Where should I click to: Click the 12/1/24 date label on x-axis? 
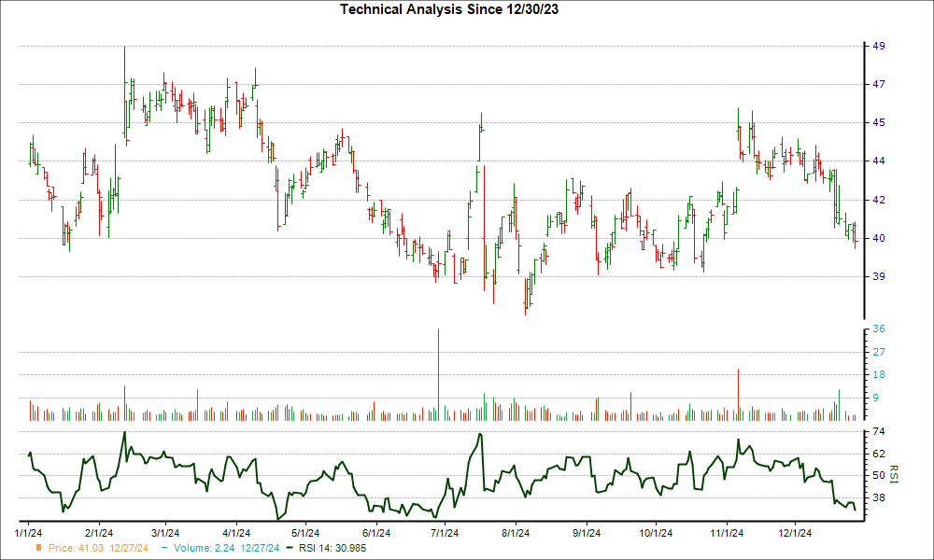pyautogui.click(x=794, y=533)
